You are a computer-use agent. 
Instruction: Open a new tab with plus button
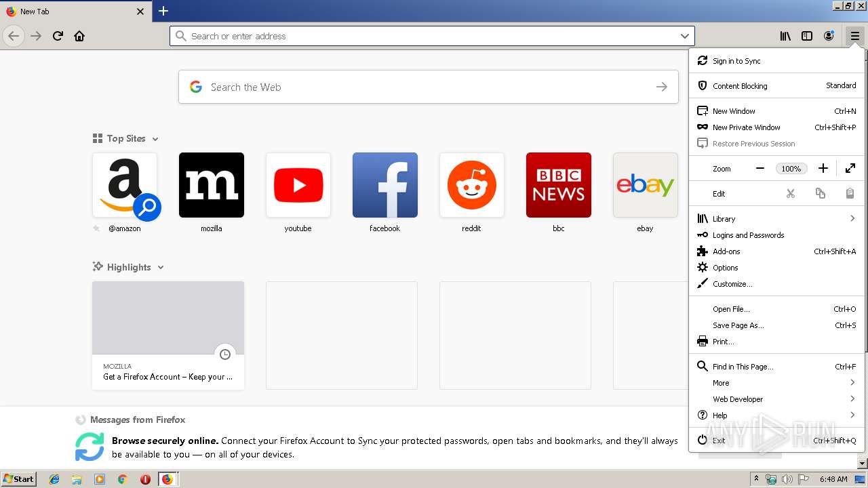163,11
